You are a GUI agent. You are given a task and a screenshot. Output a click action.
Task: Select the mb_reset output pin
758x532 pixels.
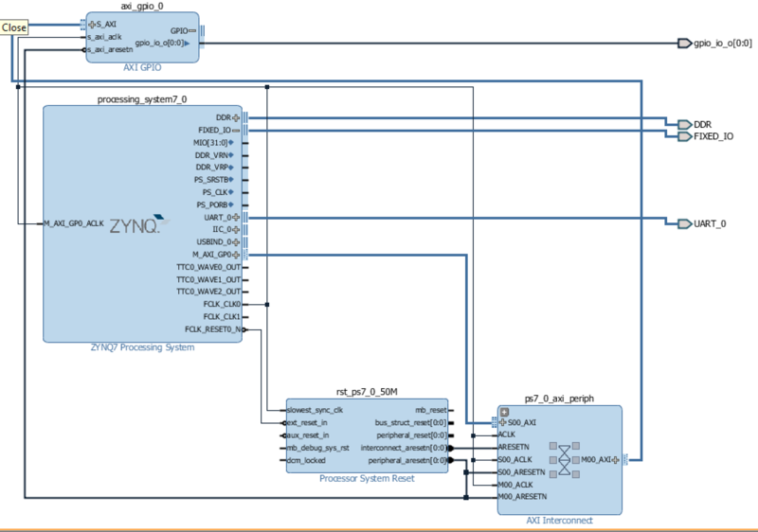tap(431, 410)
